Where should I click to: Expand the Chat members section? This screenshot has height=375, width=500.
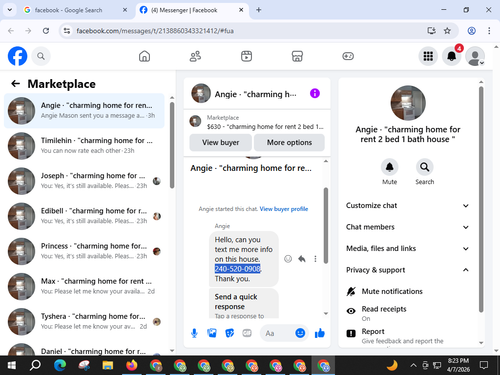click(408, 227)
